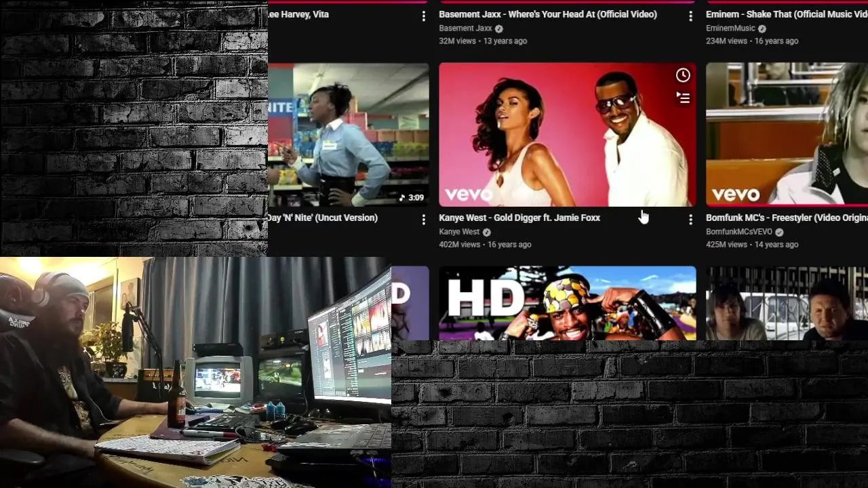
Task: Click the 3:09 duration badge on Day 'N' Nite
Action: pyautogui.click(x=412, y=198)
